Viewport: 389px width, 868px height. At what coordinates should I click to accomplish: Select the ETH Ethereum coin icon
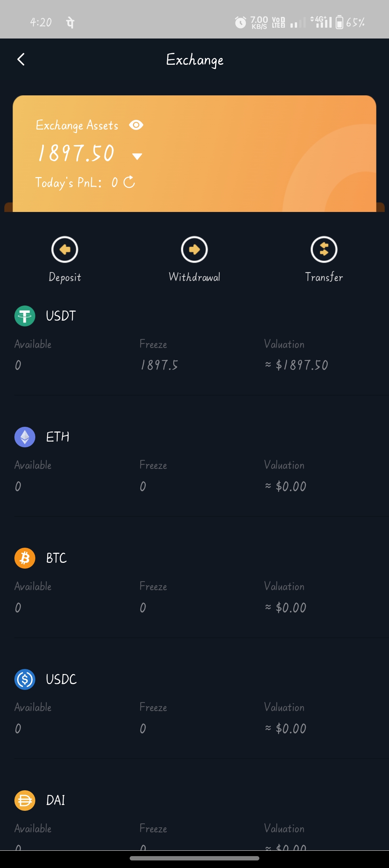(x=25, y=437)
